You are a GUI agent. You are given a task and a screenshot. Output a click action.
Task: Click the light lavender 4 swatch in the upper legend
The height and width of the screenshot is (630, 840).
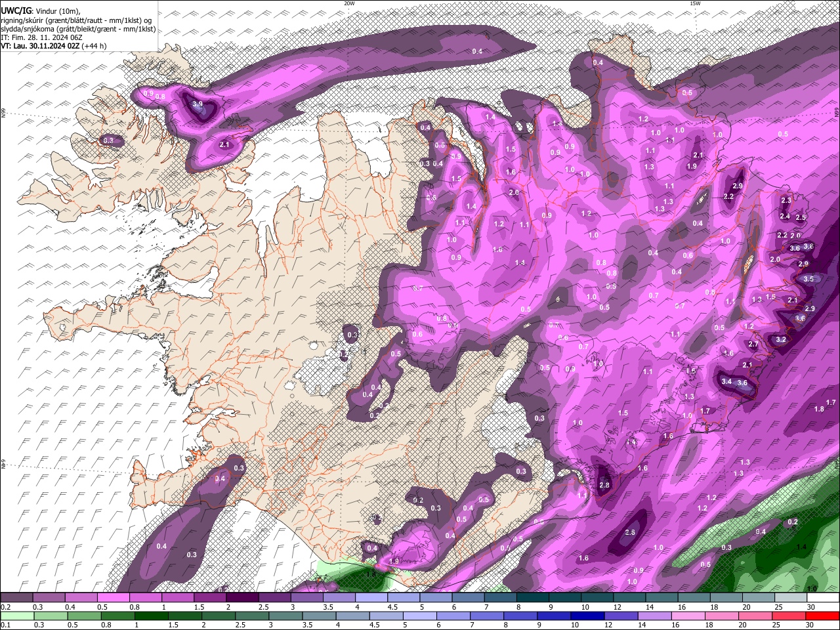371,598
